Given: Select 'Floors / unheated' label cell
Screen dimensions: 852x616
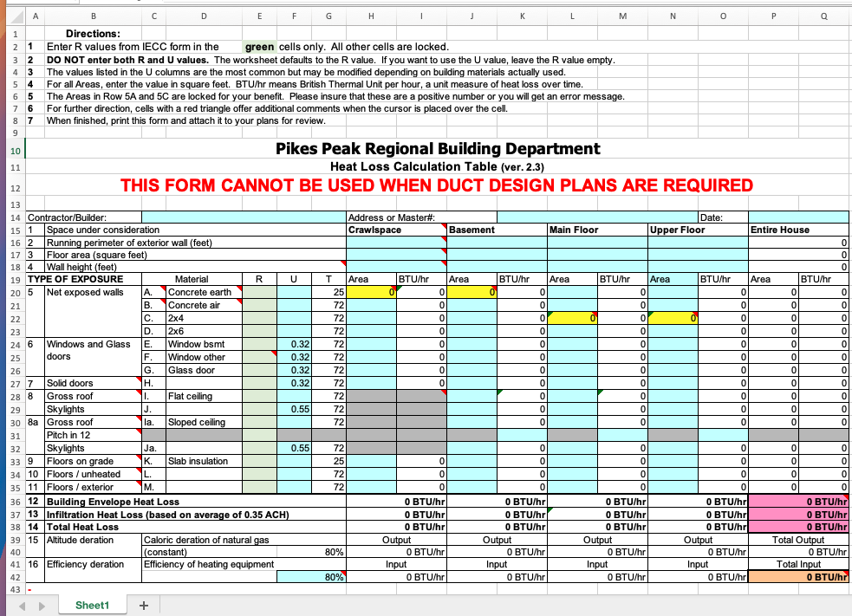Looking at the screenshot, I should pos(93,474).
